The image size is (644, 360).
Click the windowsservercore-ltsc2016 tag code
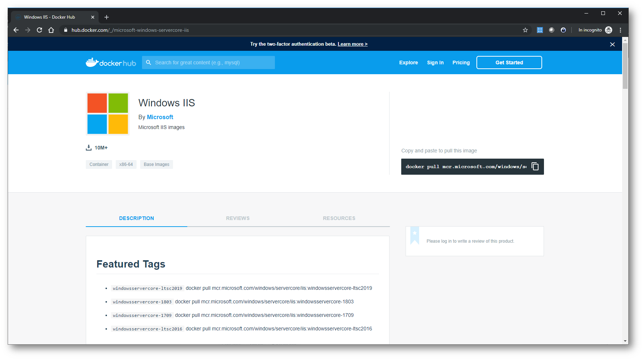pyautogui.click(x=147, y=329)
